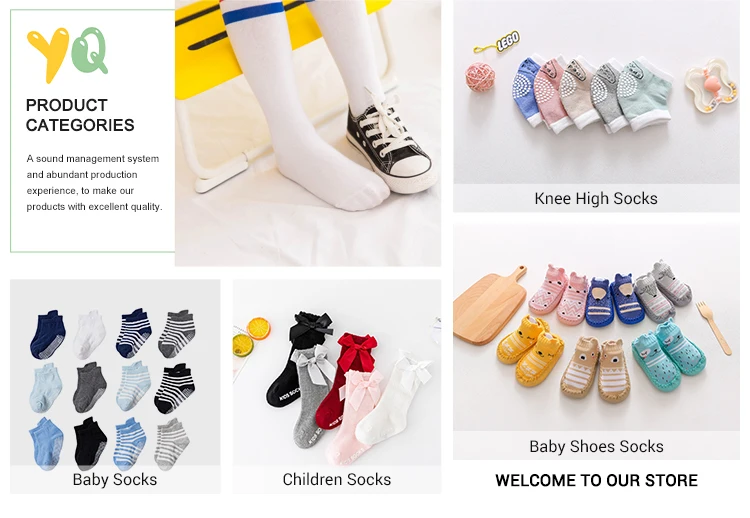
Task: Select the Baby Socks category label
Action: pos(115,479)
